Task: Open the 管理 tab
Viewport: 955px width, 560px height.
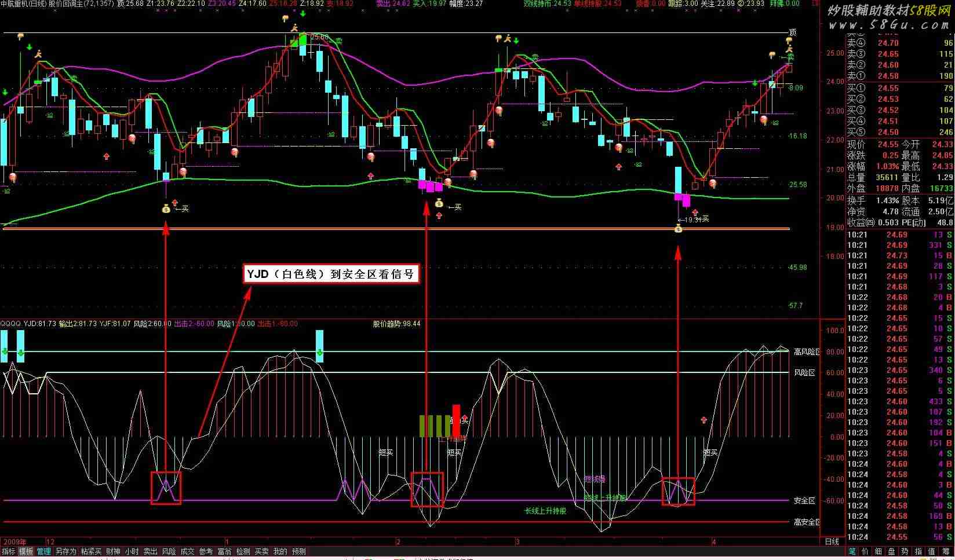Action: click(44, 552)
